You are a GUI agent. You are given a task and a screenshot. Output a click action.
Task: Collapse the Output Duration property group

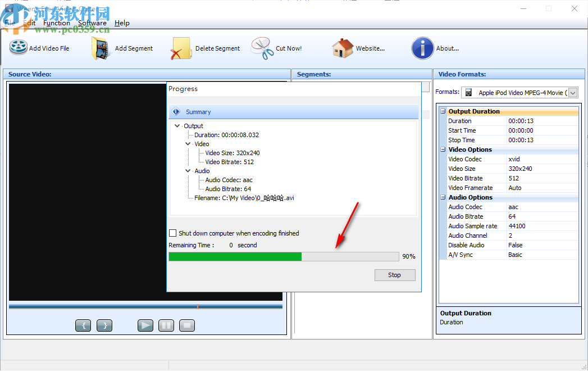pos(443,111)
